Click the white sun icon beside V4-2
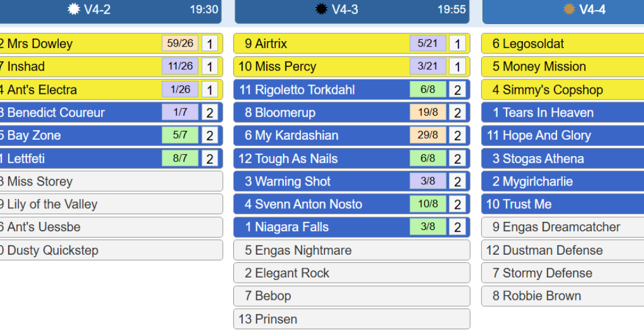Image resolution: width=644 pixels, height=331 pixels. 73,9
